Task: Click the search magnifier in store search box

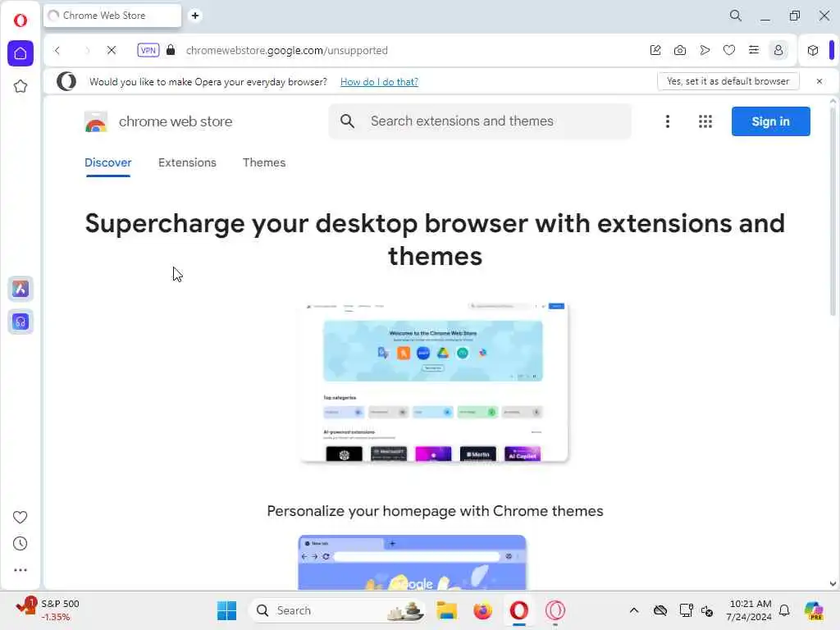Action: tap(347, 121)
